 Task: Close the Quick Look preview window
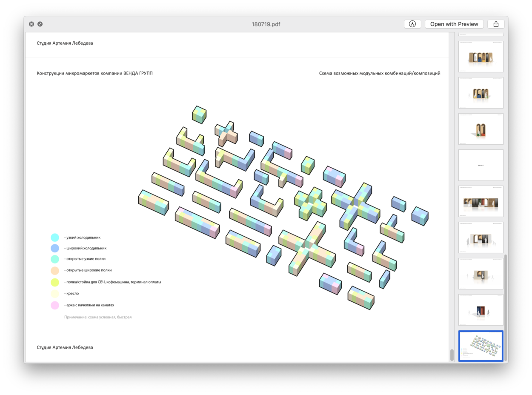[x=31, y=24]
